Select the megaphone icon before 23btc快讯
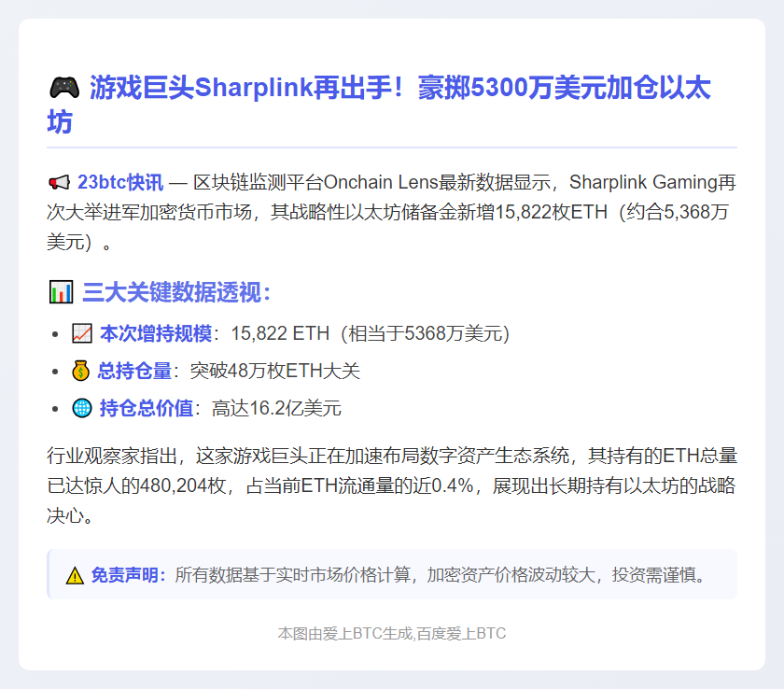The width and height of the screenshot is (784, 689). coord(59,183)
